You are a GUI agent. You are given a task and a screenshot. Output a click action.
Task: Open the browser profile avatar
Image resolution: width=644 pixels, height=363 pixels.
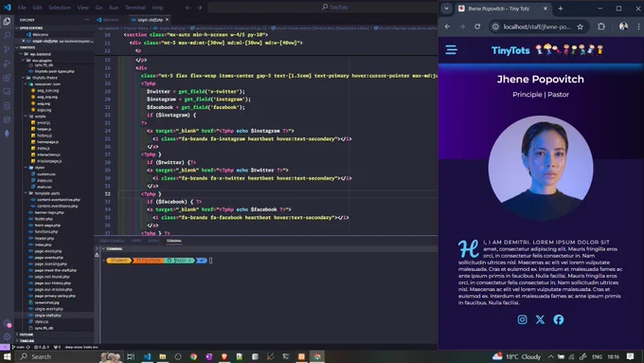(x=623, y=27)
